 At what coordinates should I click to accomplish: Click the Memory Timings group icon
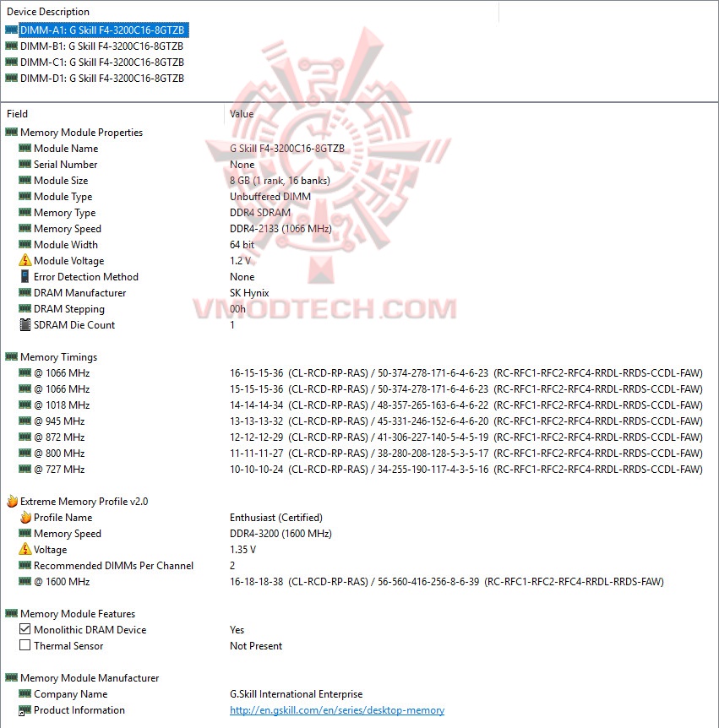click(11, 356)
